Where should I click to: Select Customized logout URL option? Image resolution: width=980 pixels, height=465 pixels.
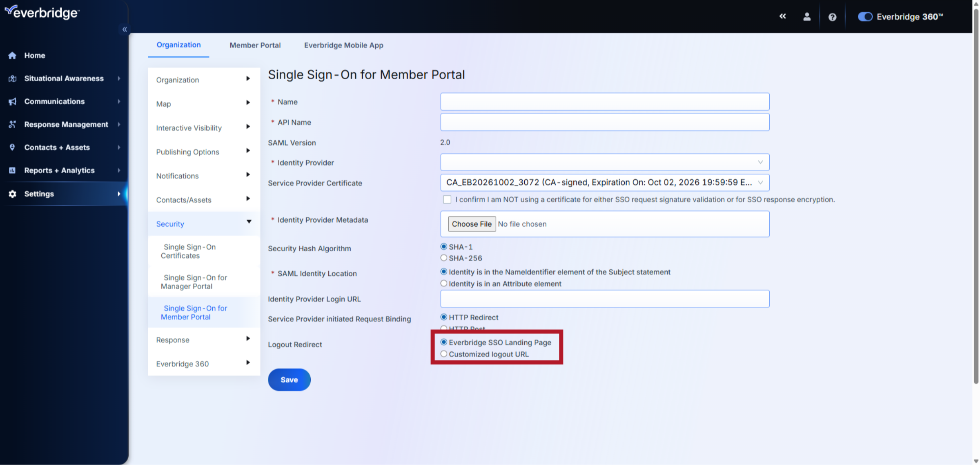coord(444,354)
